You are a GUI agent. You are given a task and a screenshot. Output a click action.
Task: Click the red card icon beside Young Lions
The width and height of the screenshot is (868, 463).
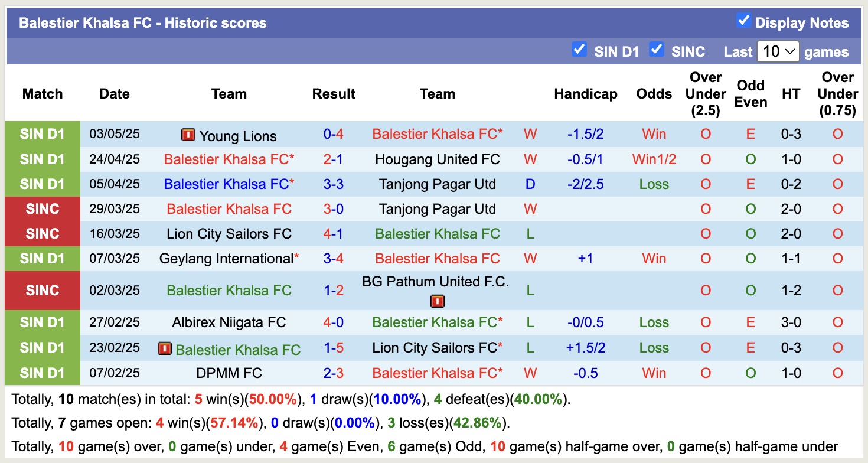coord(188,135)
